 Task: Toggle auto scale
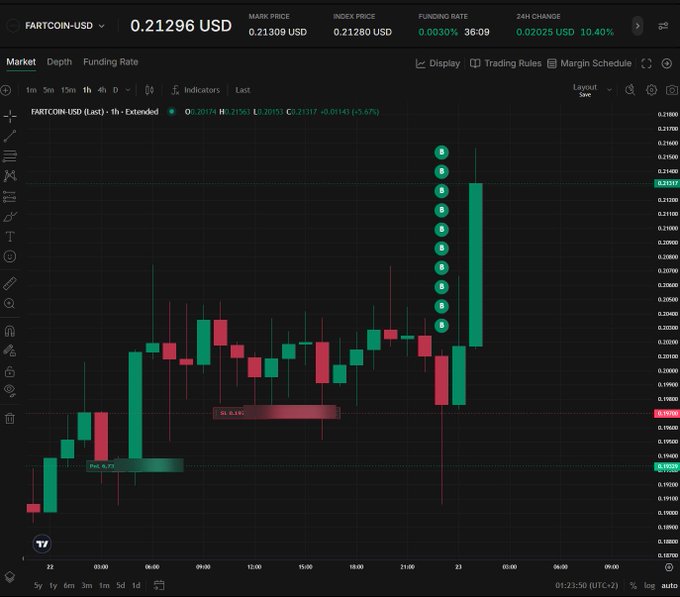point(669,585)
